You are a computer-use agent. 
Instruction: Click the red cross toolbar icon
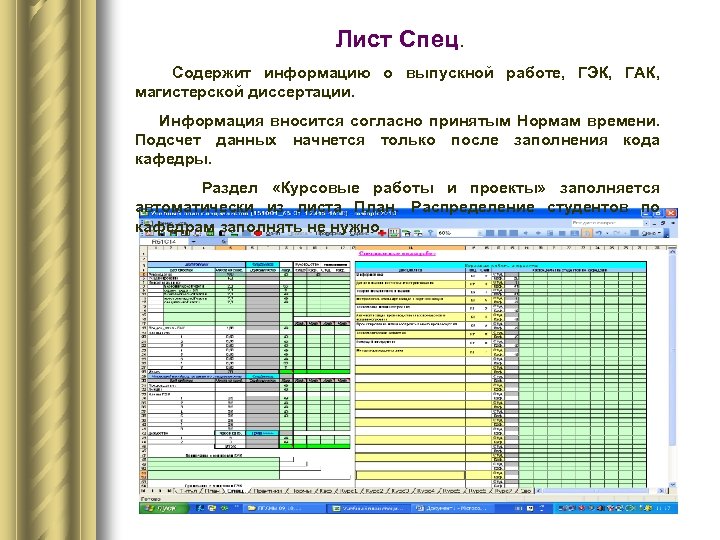[x=382, y=234]
